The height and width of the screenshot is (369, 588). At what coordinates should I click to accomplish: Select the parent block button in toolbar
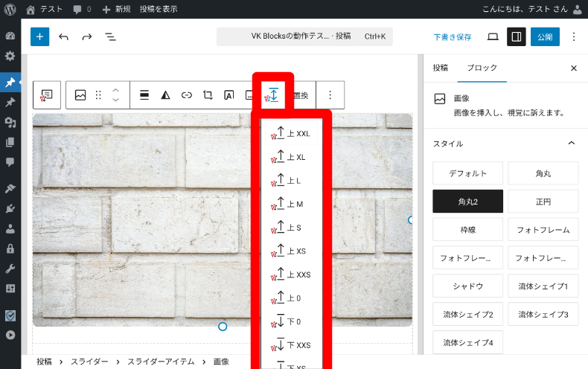(x=46, y=95)
